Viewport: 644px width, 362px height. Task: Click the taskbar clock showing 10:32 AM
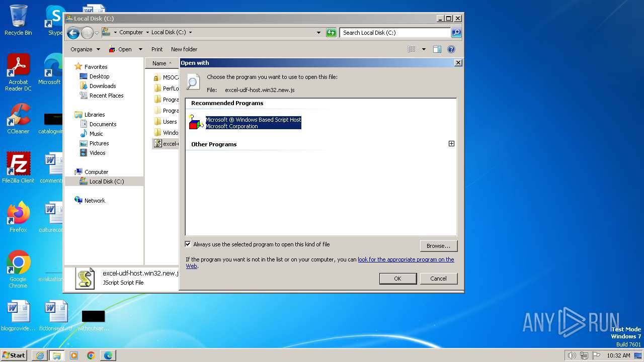(x=618, y=355)
